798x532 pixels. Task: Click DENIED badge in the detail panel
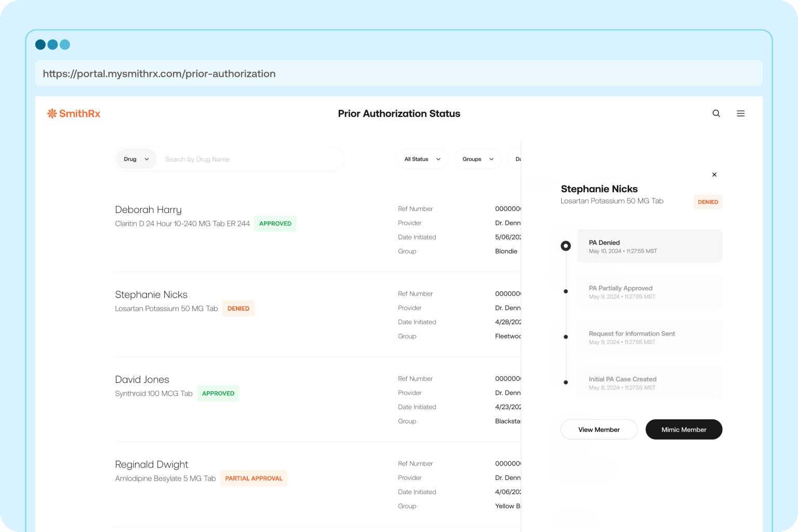708,202
